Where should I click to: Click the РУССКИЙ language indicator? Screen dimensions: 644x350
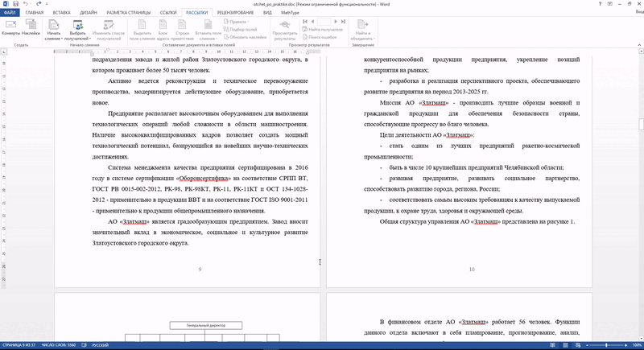100,345
